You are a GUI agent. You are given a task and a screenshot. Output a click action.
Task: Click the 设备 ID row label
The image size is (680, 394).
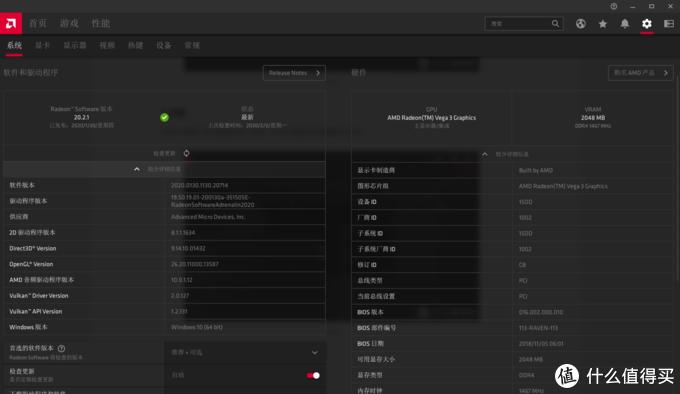pos(367,202)
